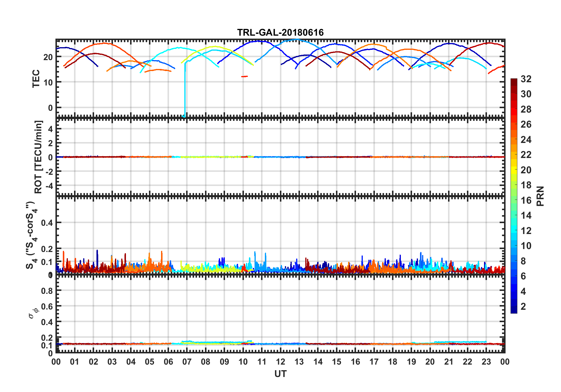Click colorbar tick label 26
561x392 pixels.
click(x=526, y=124)
